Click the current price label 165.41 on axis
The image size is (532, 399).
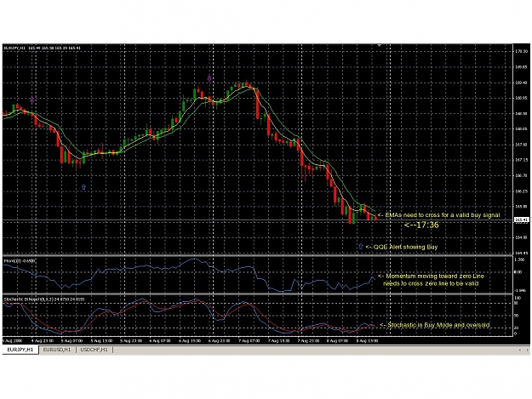[x=522, y=219]
